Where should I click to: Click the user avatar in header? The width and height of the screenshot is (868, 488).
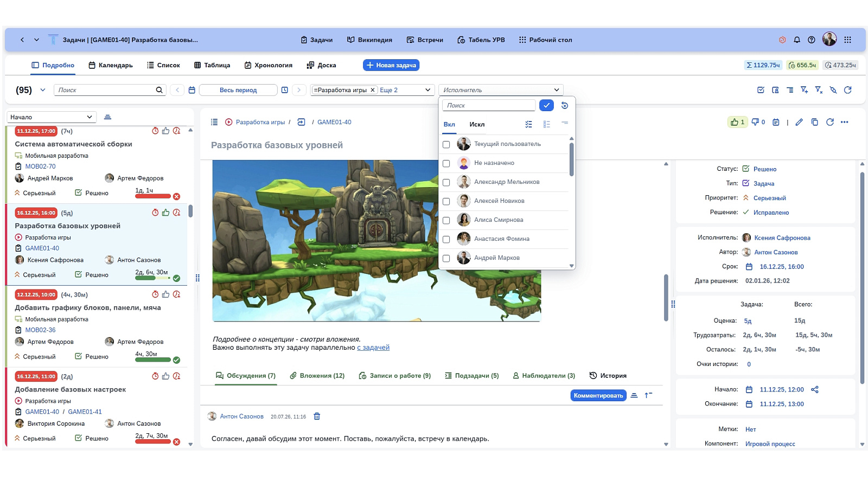point(829,39)
